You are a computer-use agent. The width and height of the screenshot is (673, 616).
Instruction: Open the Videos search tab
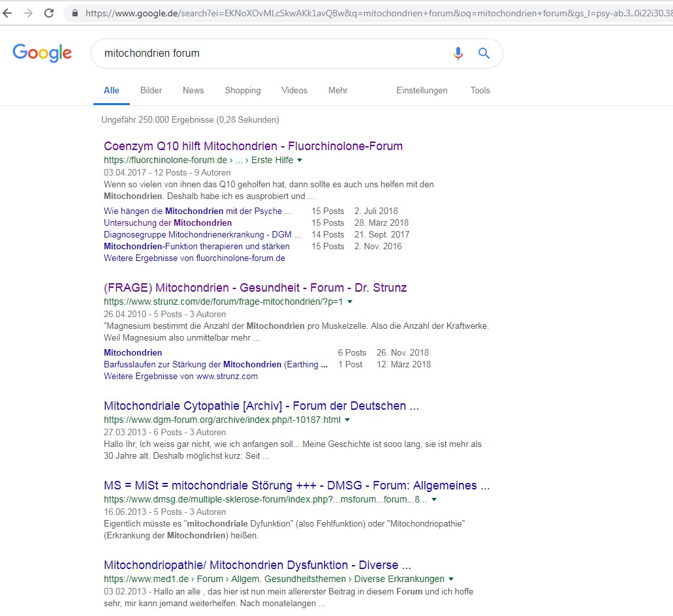[294, 91]
